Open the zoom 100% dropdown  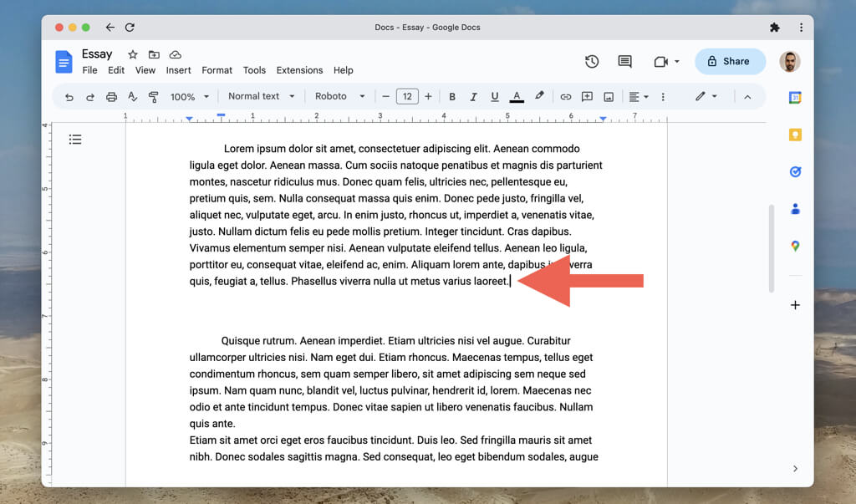pos(188,97)
